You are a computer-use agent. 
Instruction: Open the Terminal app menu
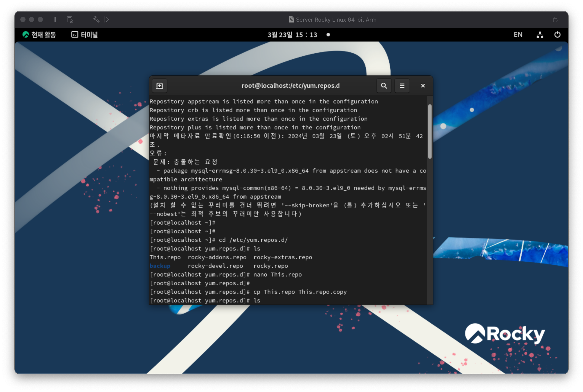coord(85,35)
